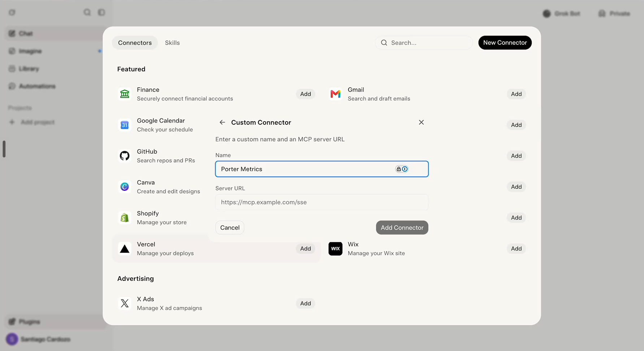Screen dimensions: 644x351
Task: Switch to the Skills tab
Action: (172, 43)
